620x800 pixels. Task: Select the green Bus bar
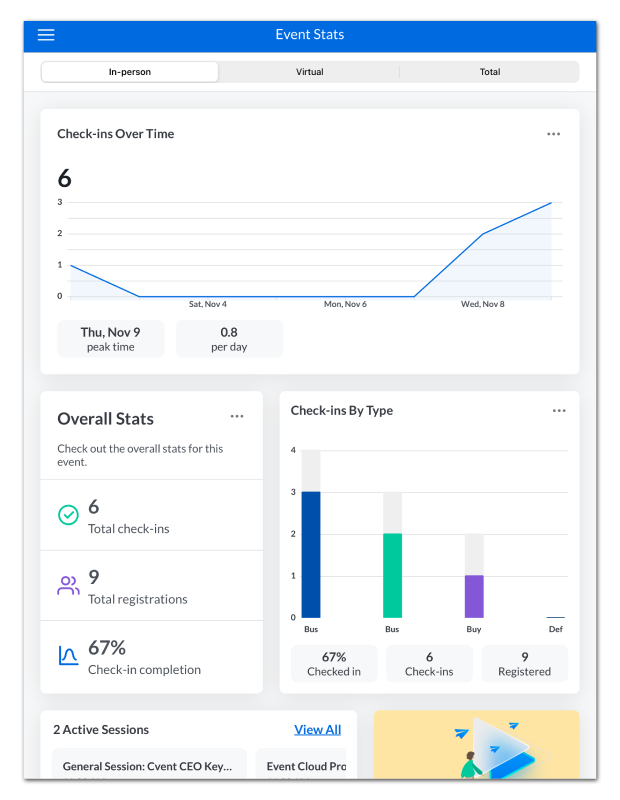(x=392, y=576)
